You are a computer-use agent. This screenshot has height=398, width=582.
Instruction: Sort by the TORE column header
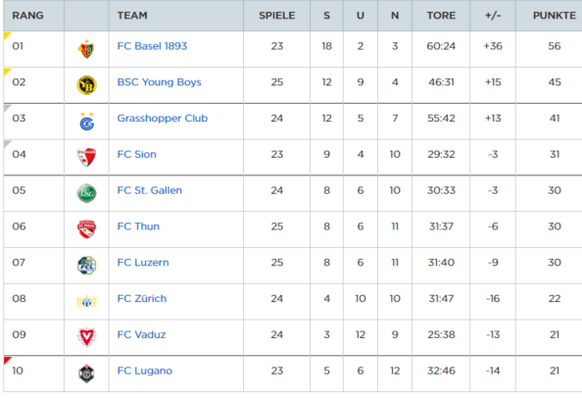pyautogui.click(x=441, y=16)
